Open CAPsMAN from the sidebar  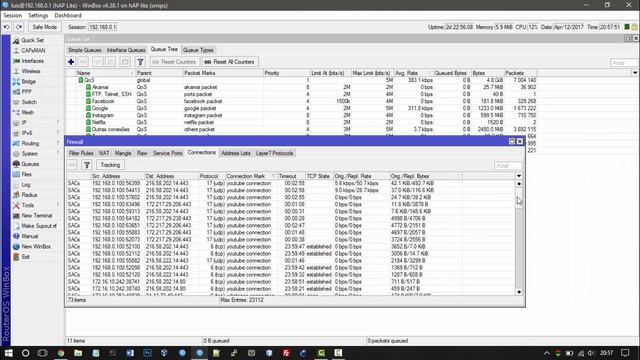click(x=33, y=51)
